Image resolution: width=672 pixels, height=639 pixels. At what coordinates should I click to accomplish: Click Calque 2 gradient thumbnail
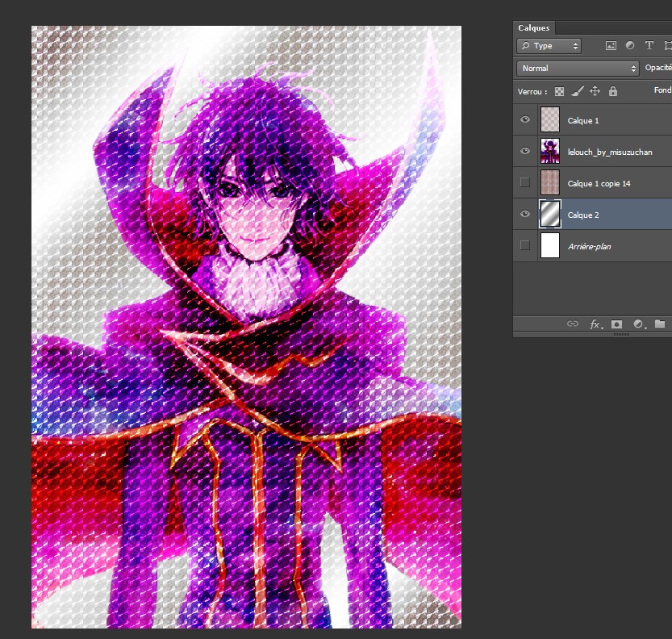[550, 214]
